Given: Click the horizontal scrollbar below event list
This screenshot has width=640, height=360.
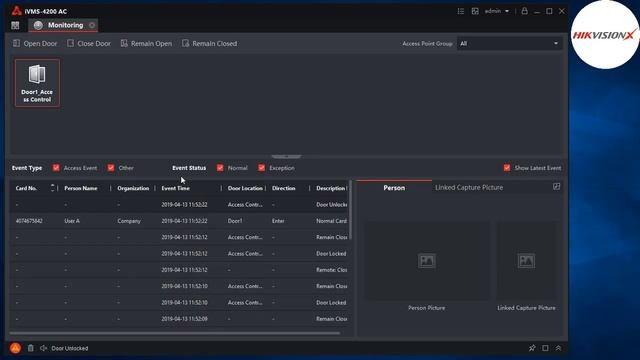Looking at the screenshot, I should click(x=176, y=333).
